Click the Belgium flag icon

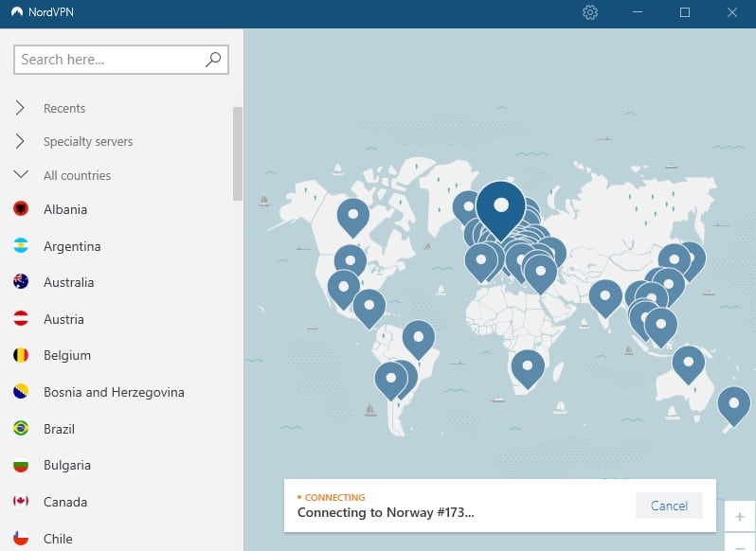[21, 355]
